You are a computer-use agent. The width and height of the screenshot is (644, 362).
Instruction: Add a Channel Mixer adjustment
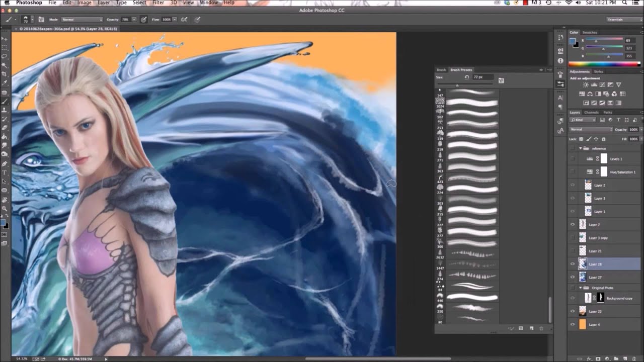click(x=614, y=94)
